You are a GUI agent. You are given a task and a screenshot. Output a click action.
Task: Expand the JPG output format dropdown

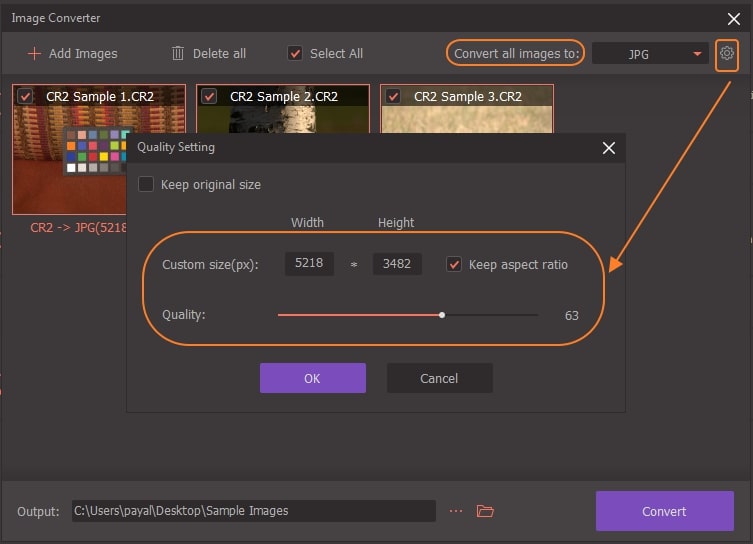[x=649, y=54]
